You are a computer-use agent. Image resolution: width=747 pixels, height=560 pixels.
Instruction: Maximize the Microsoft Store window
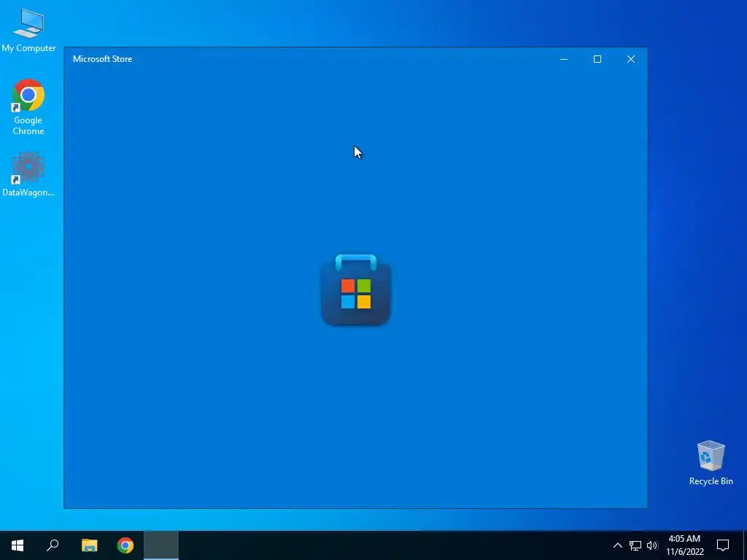point(597,59)
